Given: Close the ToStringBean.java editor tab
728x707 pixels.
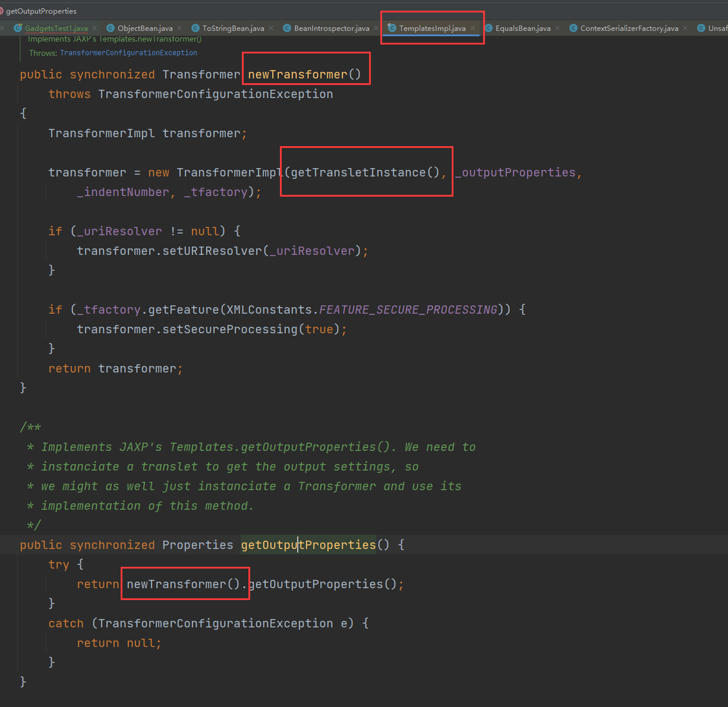Looking at the screenshot, I should pyautogui.click(x=271, y=28).
